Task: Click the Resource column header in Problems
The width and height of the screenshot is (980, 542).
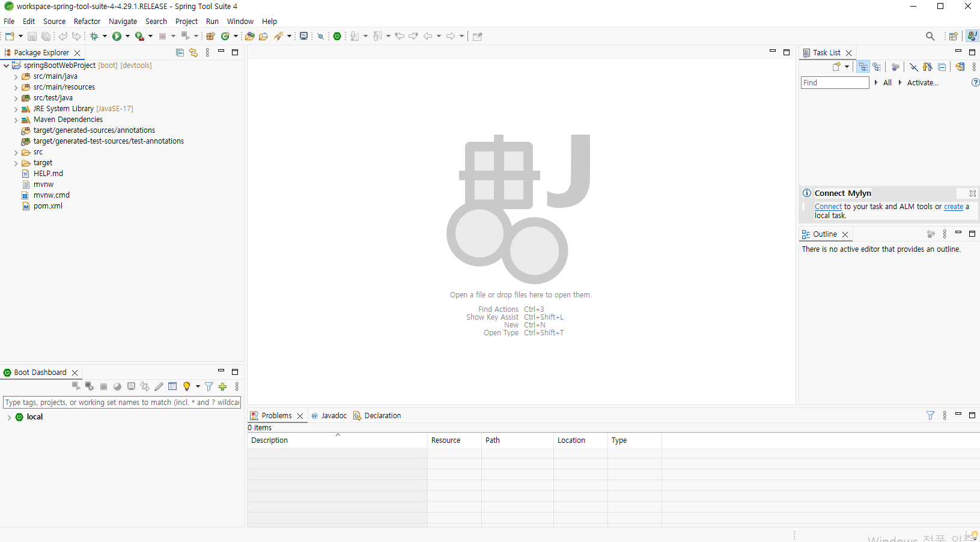Action: (454, 440)
